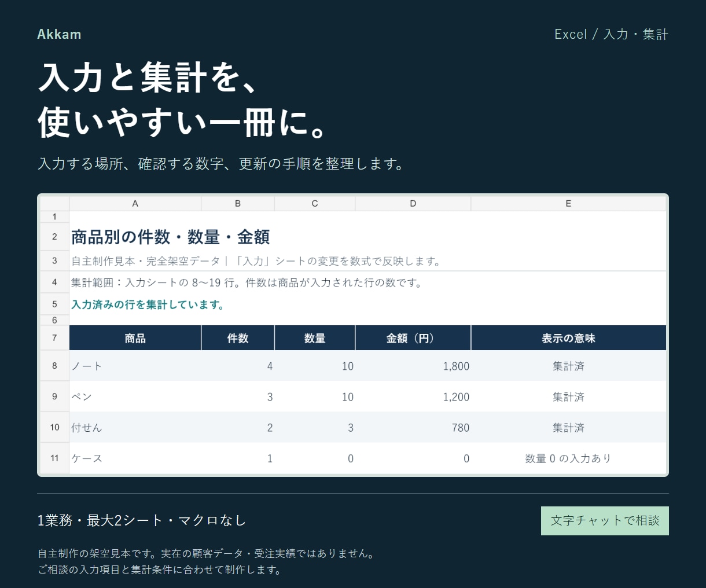706x588 pixels.
Task: Select column B header
Action: [x=238, y=204]
